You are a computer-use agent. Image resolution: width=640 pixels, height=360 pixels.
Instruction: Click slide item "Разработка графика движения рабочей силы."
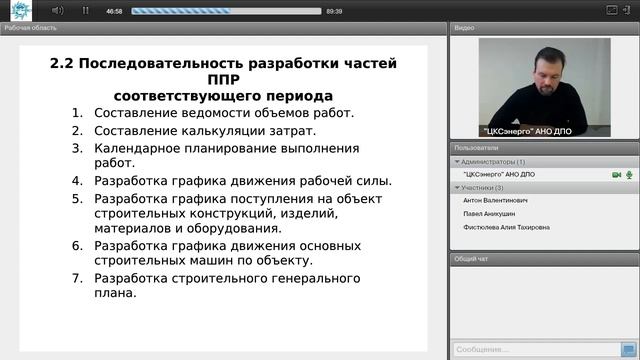coord(243,181)
